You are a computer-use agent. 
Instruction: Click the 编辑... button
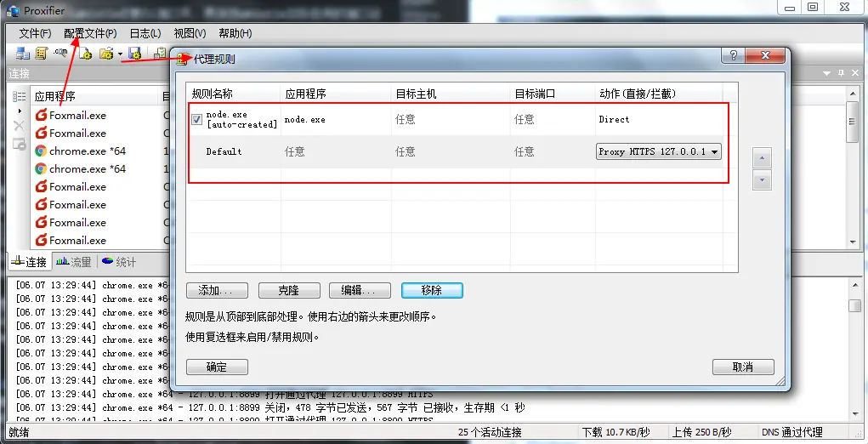tap(360, 290)
